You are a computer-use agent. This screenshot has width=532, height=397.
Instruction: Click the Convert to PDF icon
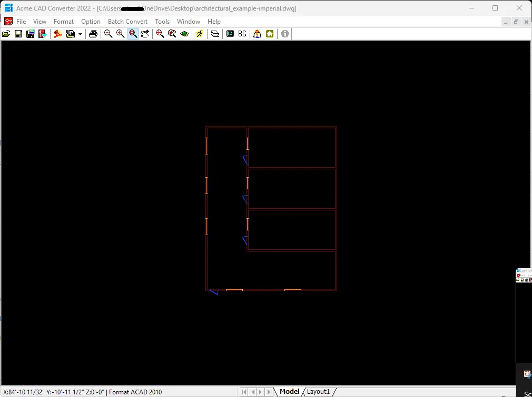(x=58, y=34)
